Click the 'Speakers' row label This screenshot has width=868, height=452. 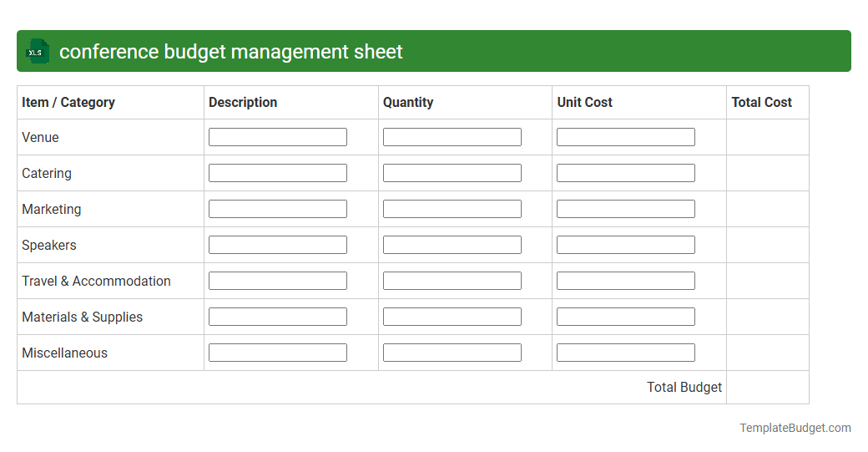coord(49,246)
